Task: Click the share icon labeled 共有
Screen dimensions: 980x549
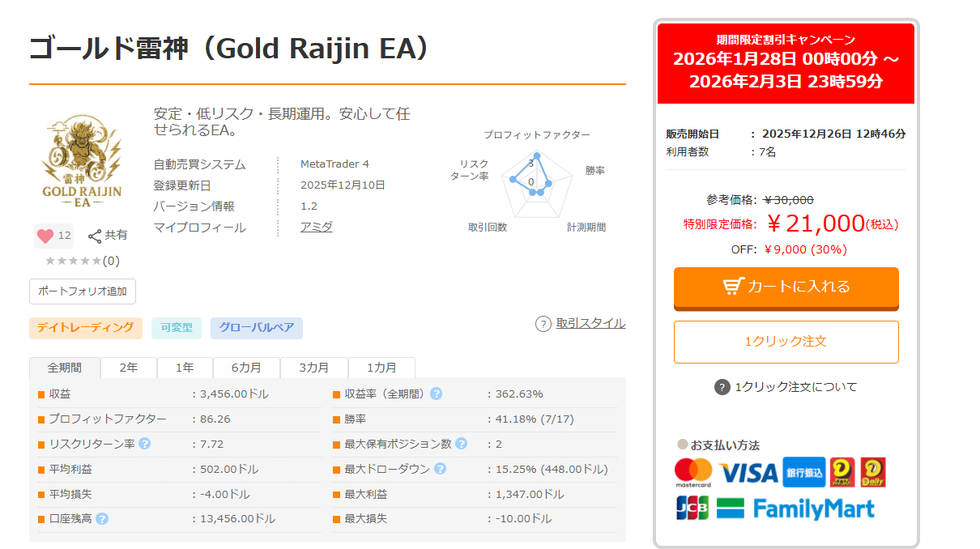Action: pos(108,236)
